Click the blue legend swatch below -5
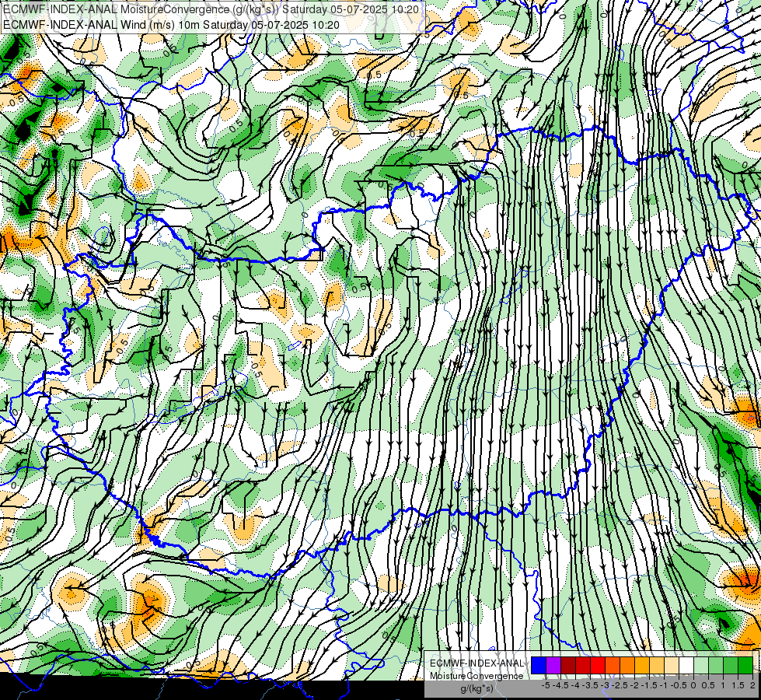This screenshot has height=700, width=761. [539, 666]
